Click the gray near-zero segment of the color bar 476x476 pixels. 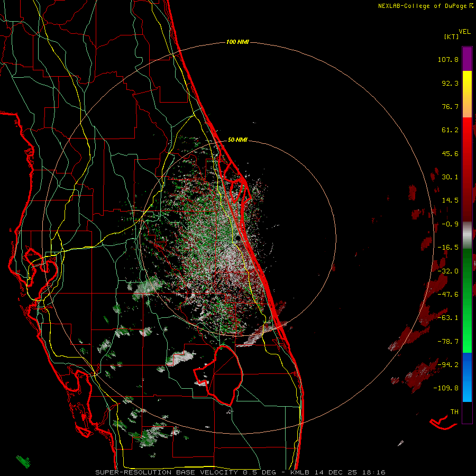tap(467, 235)
